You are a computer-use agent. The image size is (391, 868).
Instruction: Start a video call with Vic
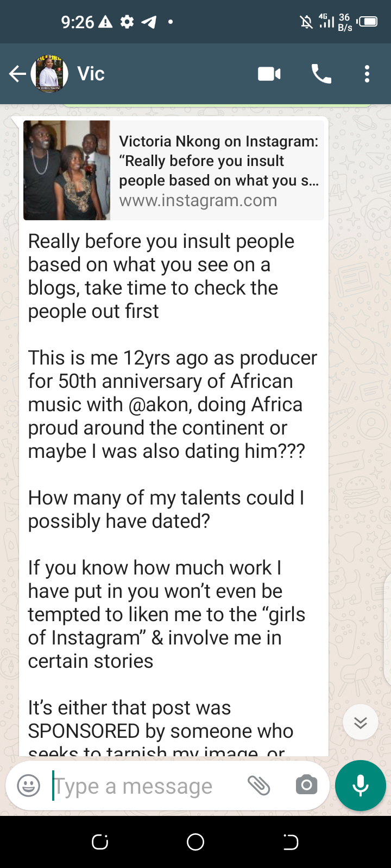tap(269, 74)
